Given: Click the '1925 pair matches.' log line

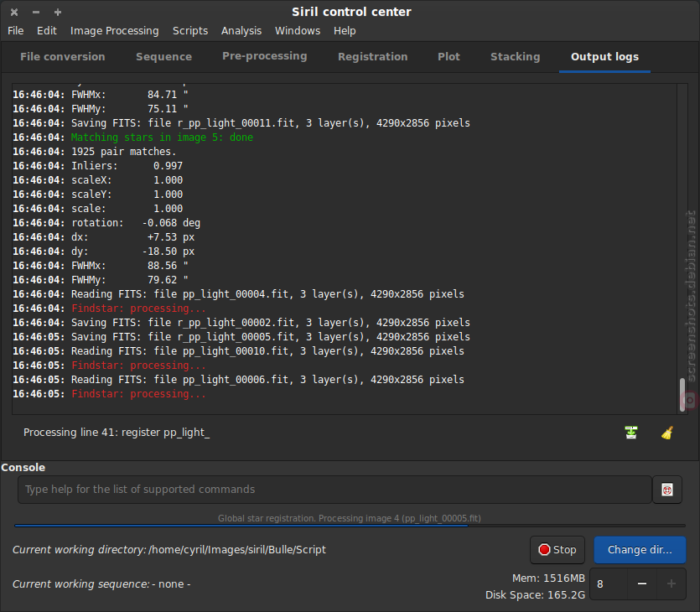Looking at the screenshot, I should point(123,152).
